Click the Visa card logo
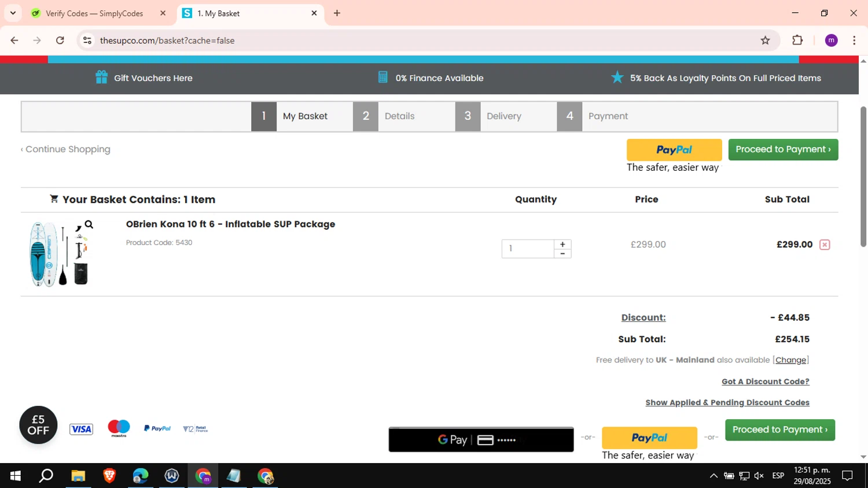 coord(81,429)
